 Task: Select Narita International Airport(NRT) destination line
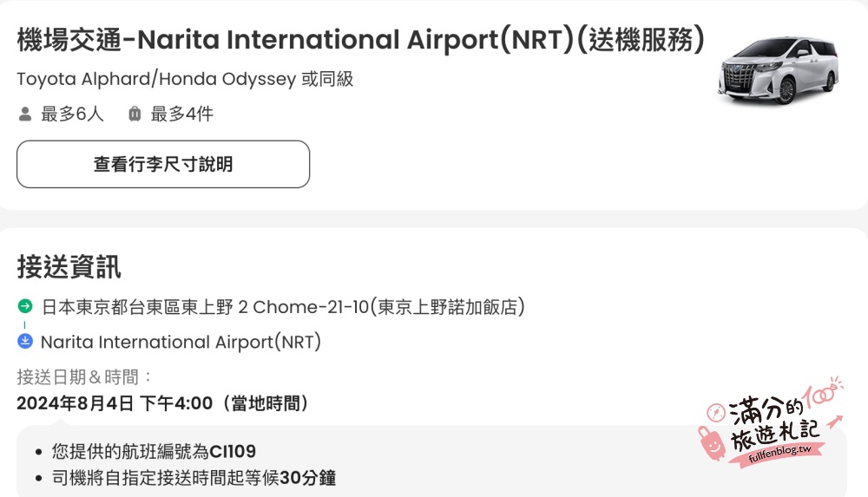181,342
